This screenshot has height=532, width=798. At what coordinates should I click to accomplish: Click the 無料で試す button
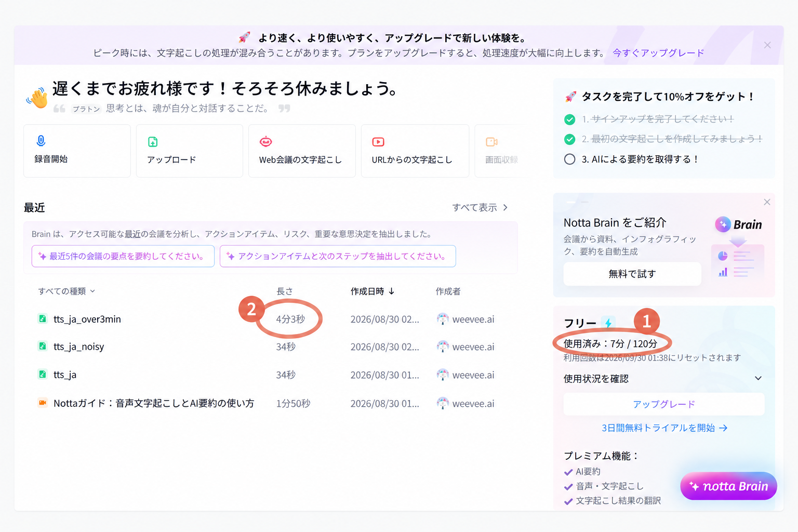[632, 274]
